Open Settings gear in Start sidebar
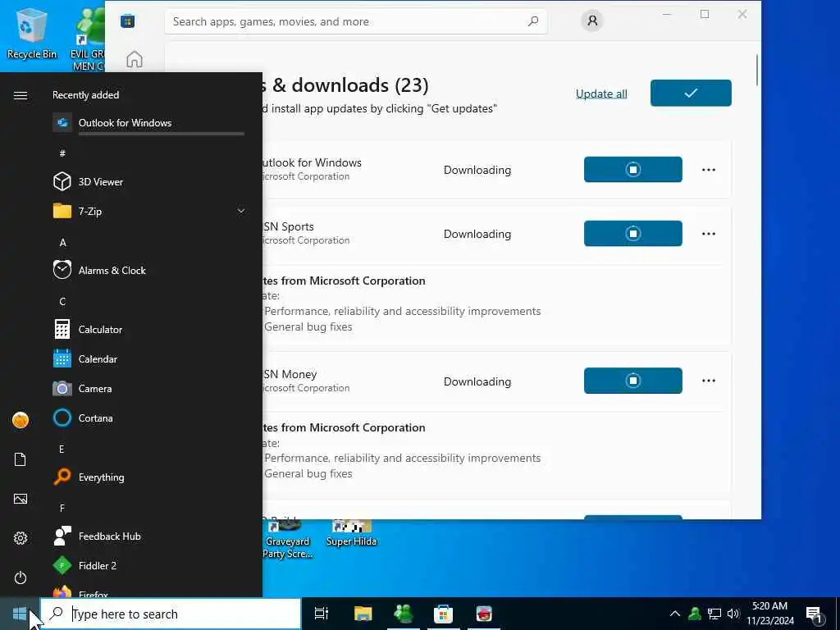The height and width of the screenshot is (630, 840). (x=21, y=538)
